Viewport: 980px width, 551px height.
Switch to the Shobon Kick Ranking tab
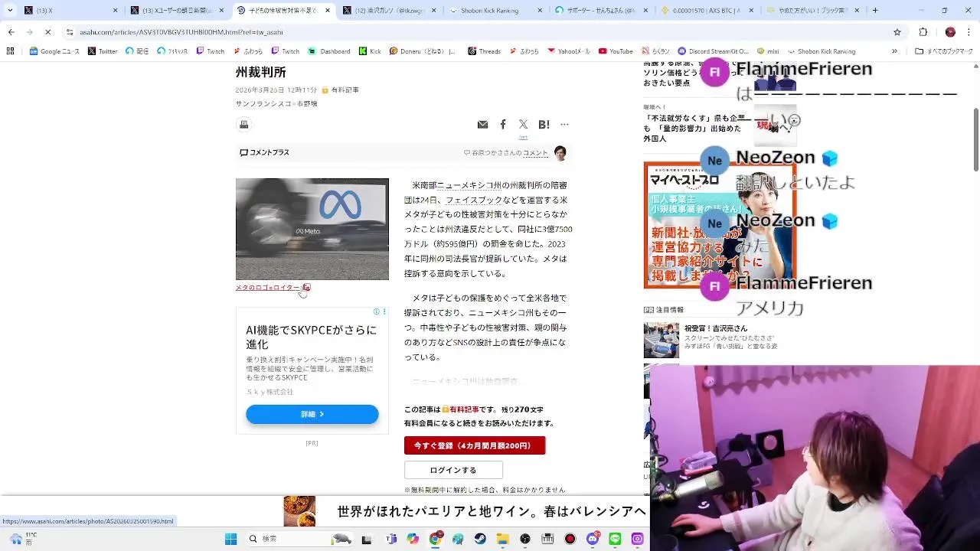[495, 11]
